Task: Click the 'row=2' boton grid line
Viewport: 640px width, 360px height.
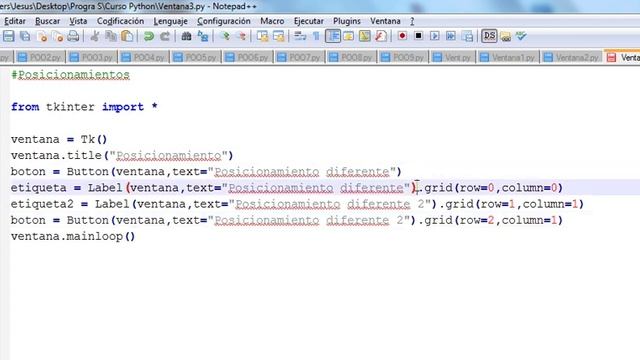Action: click(x=287, y=220)
